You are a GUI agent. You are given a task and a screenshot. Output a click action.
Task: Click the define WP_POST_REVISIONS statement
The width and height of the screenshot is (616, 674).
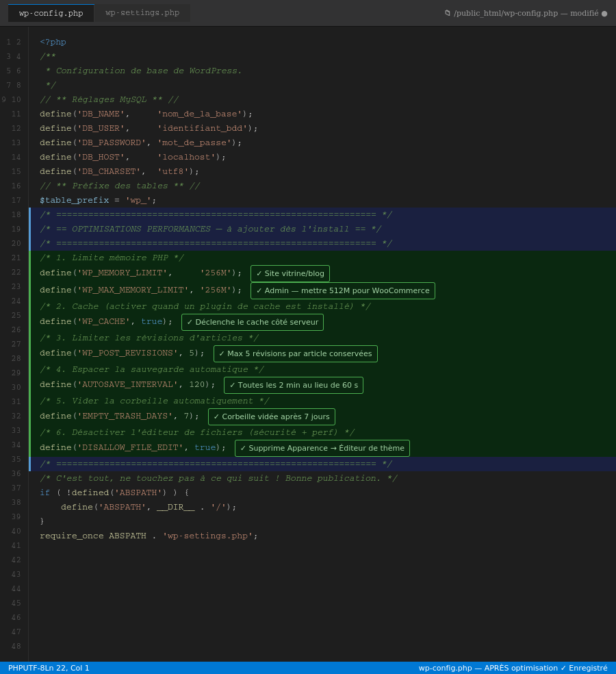tap(122, 353)
